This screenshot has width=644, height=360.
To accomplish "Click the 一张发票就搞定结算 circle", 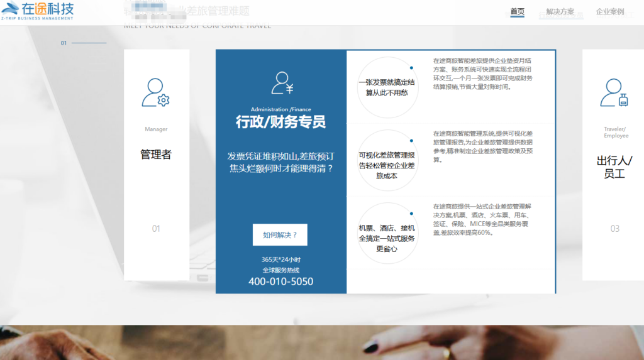I will tap(387, 87).
